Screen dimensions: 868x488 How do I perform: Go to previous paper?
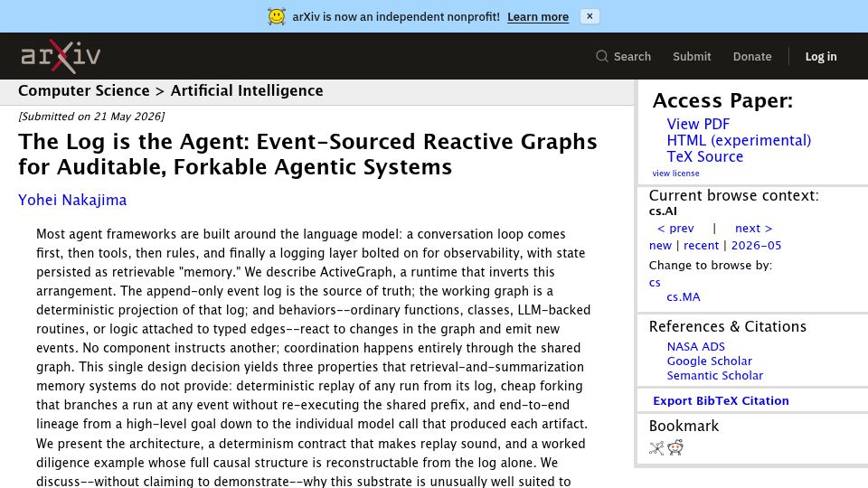(x=675, y=228)
